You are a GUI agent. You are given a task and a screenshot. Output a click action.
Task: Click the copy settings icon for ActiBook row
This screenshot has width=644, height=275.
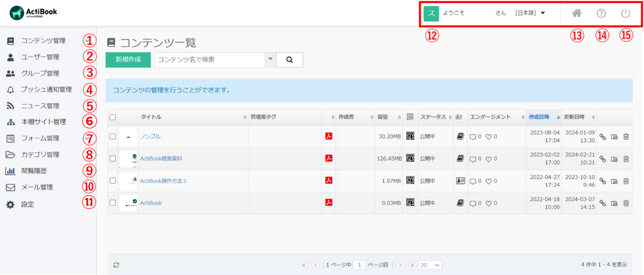click(x=614, y=203)
